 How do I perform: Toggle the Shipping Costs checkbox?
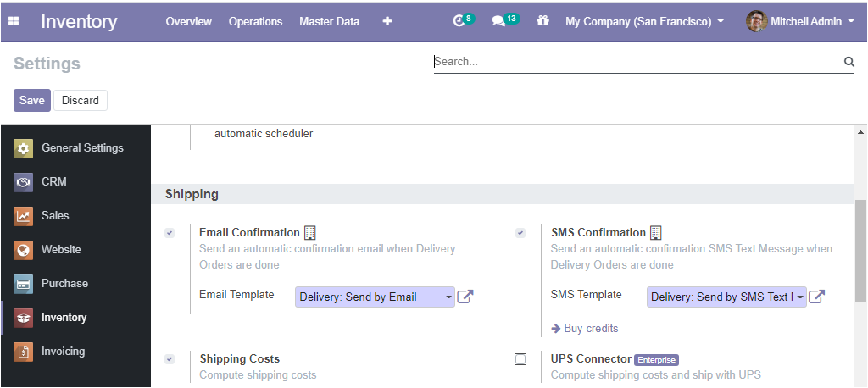point(170,359)
